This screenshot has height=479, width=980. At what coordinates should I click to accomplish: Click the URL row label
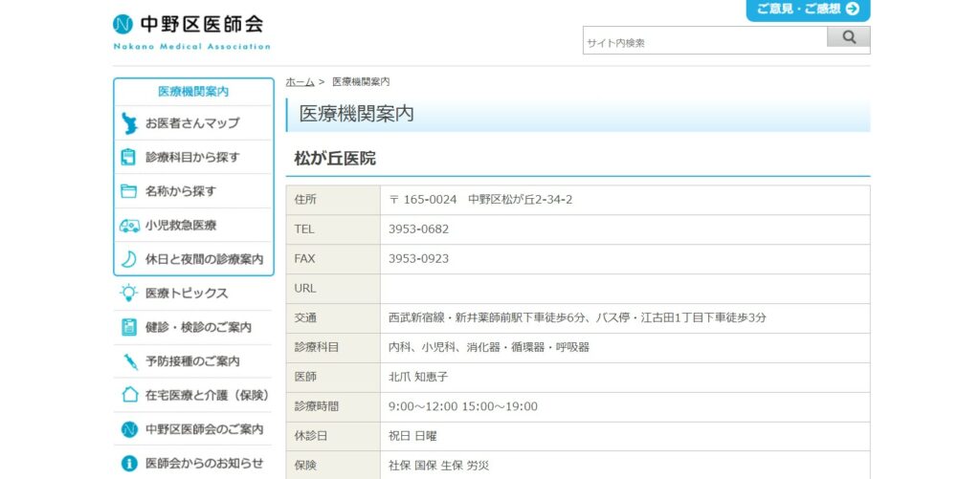[305, 289]
